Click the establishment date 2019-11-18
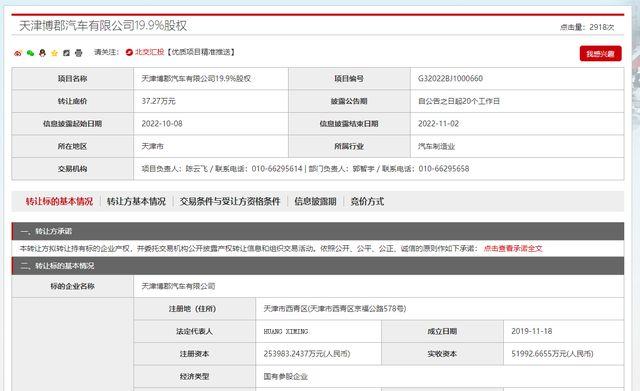Viewport: 640px width, 391px height. (x=531, y=331)
